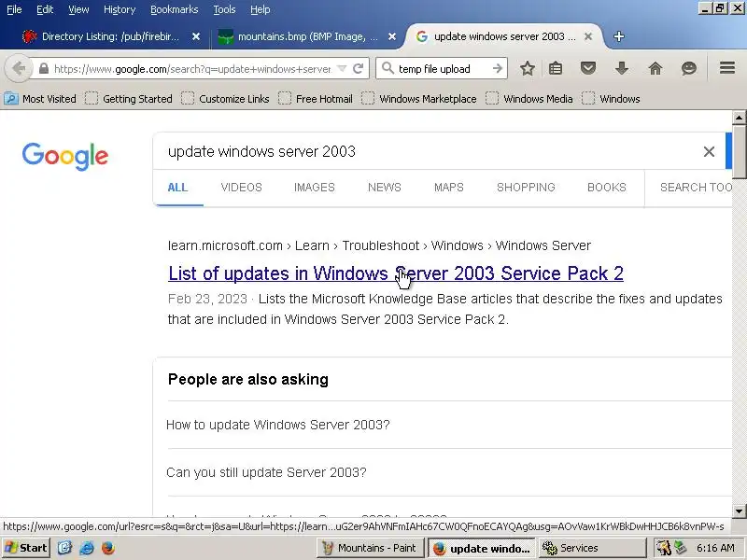Open List of updates in Windows Server 2003 link
Viewport: 747px width, 560px height.
(396, 273)
